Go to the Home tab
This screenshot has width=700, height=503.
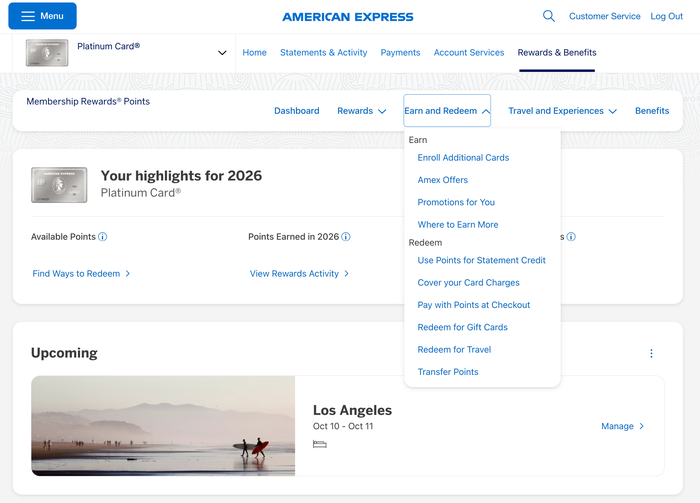click(x=254, y=53)
